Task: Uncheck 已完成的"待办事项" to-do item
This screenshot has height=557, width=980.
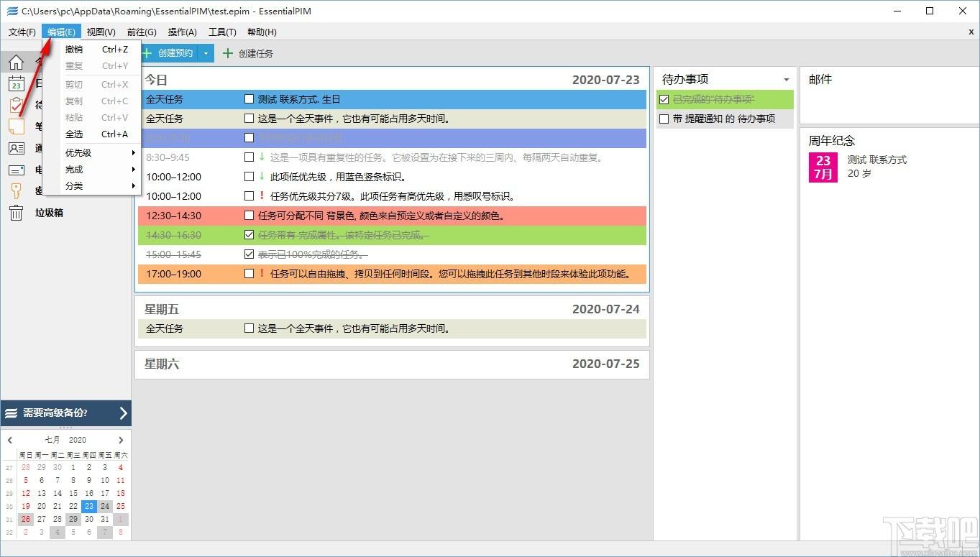Action: pyautogui.click(x=664, y=99)
